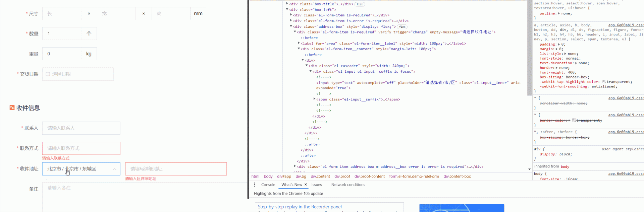Collapse the div class box-left node
Screen dimensions: 644x212
tap(287, 9)
